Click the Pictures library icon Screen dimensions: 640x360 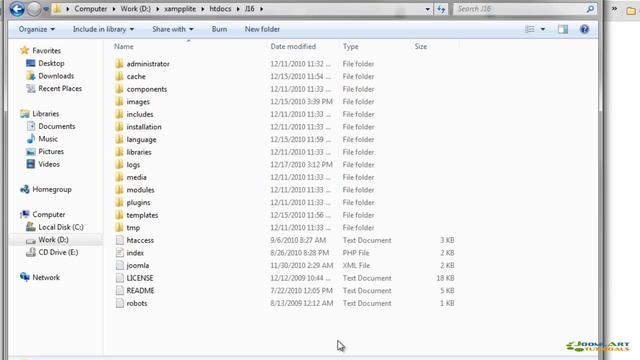[31, 151]
